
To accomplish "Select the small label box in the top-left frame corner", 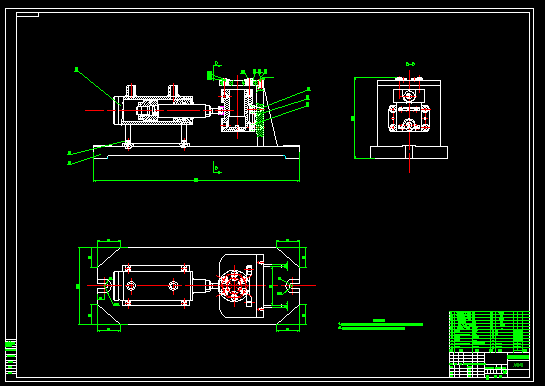I will tap(27, 15).
